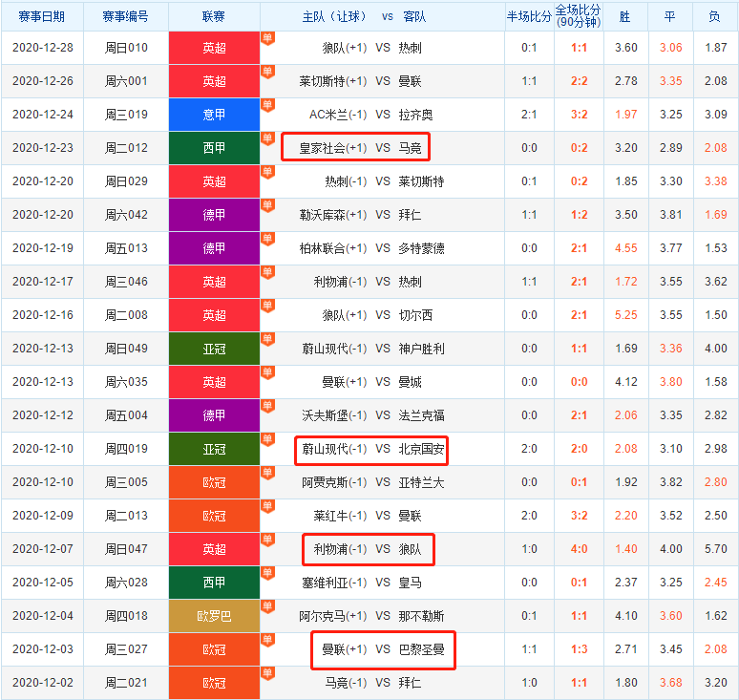This screenshot has width=739, height=700.
Task: Open the 蔚山现代 vs 北京国安 match
Action: (371, 449)
